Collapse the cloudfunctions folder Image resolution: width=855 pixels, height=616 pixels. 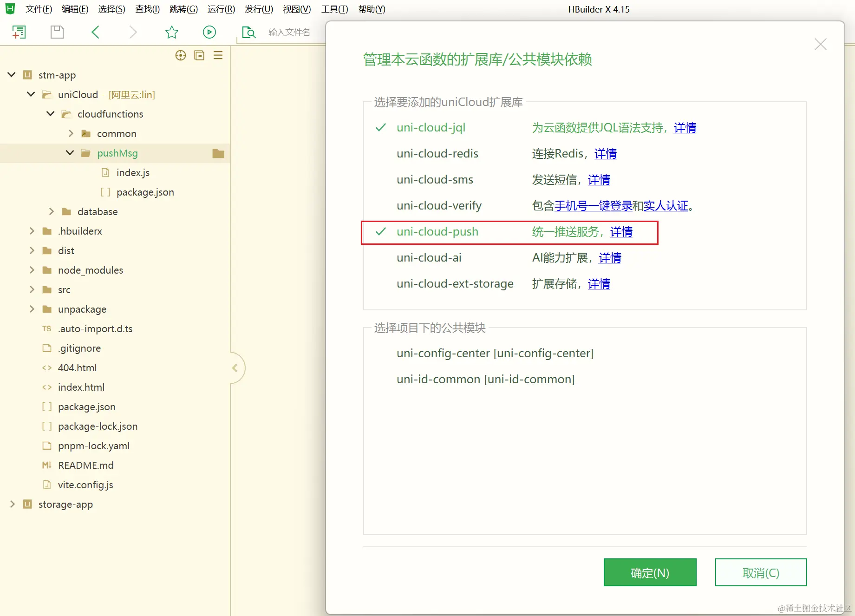pyautogui.click(x=51, y=114)
